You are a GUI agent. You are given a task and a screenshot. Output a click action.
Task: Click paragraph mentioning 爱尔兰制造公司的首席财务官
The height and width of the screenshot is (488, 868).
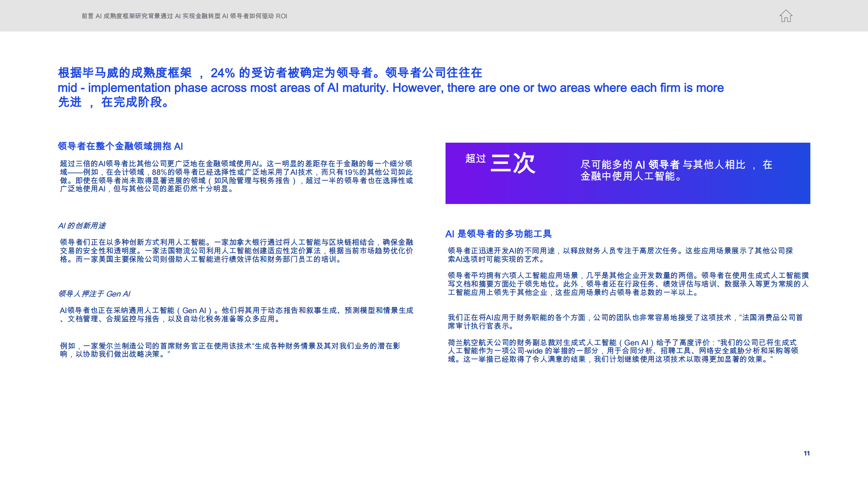[x=230, y=350]
